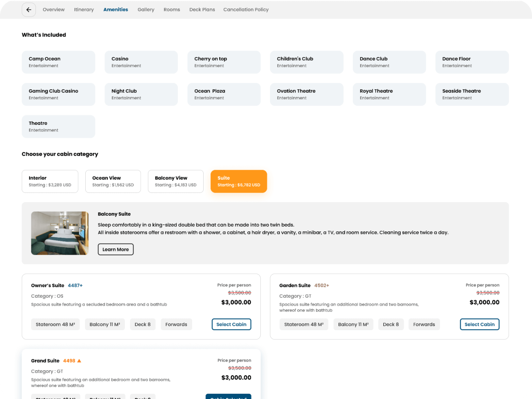532x399 pixels.
Task: Select the orange Suite category card
Action: click(x=239, y=181)
